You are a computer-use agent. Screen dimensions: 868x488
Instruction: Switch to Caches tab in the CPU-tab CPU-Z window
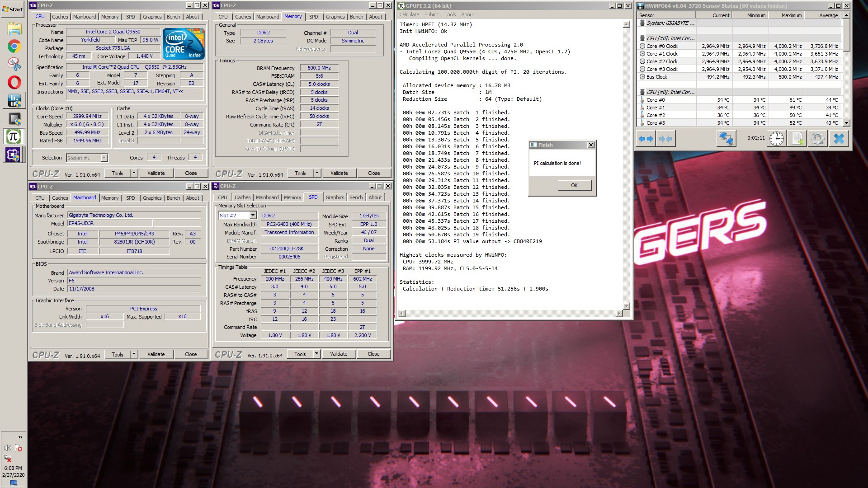60,17
